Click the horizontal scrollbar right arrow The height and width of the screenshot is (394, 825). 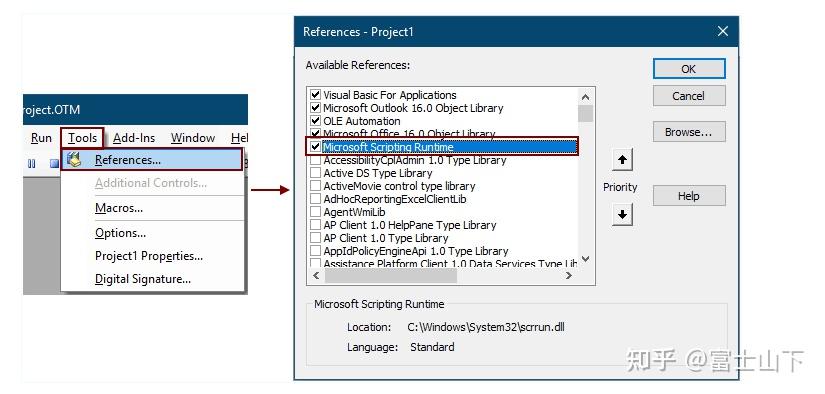569,275
